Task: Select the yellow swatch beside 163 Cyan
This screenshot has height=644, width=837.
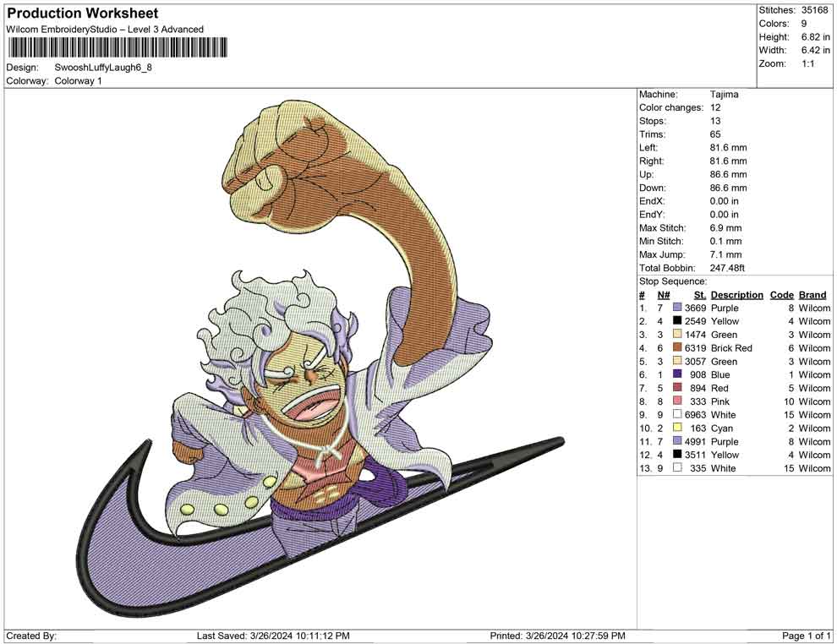Action: pos(677,428)
